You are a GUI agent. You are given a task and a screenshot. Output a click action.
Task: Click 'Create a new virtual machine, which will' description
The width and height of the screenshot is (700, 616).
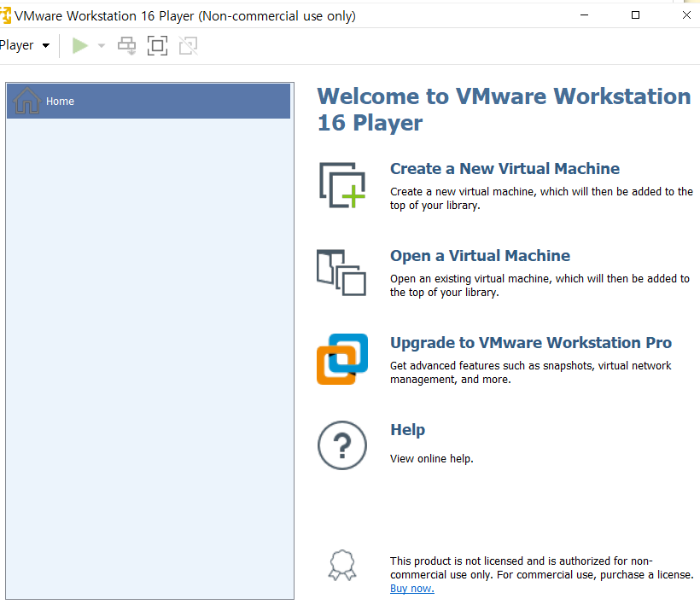point(541,199)
